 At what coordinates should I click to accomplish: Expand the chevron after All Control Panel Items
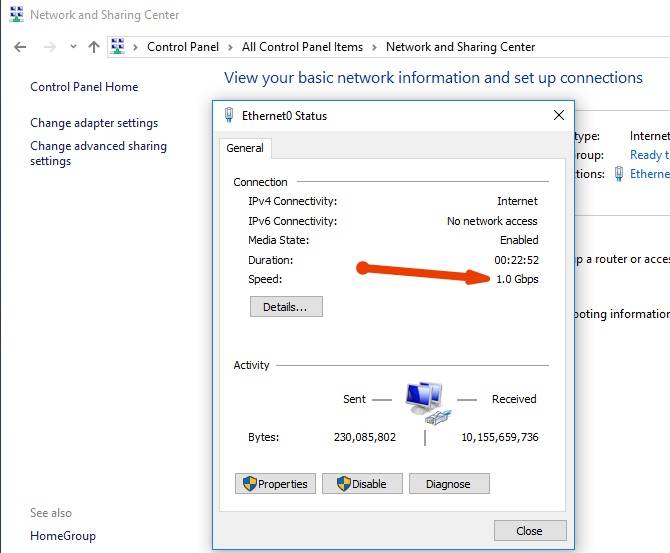point(375,47)
